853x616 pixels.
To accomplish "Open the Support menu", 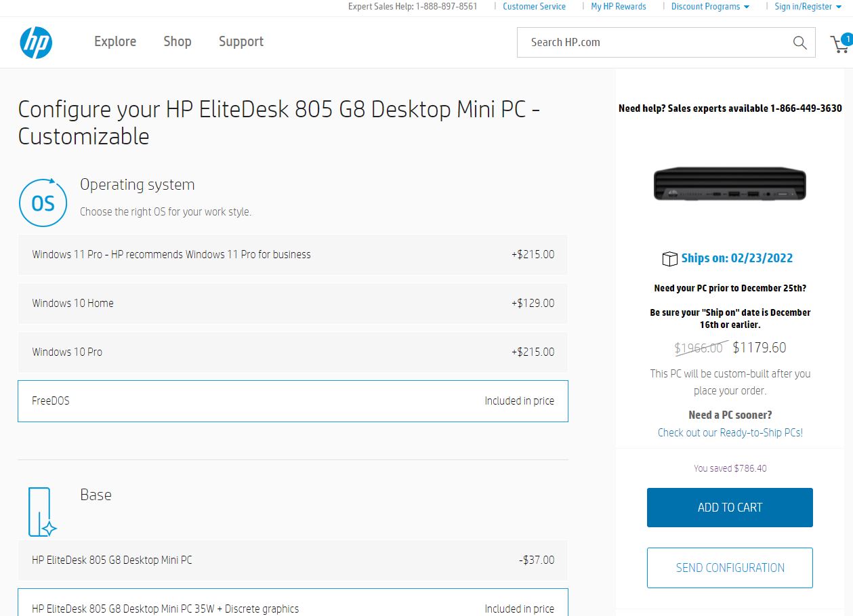I will click(x=241, y=42).
